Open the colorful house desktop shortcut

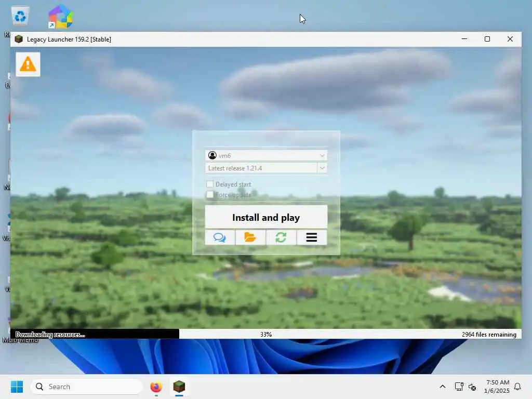click(61, 16)
